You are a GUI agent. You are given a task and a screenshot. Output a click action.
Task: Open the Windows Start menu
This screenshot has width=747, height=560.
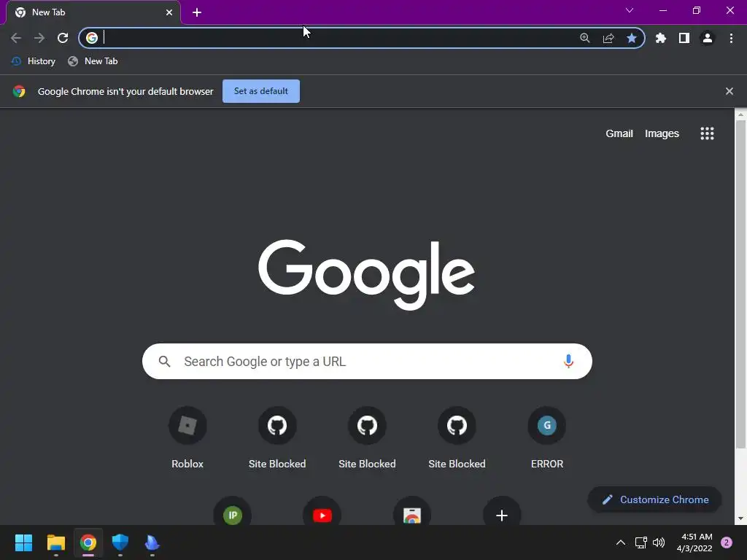(x=23, y=542)
